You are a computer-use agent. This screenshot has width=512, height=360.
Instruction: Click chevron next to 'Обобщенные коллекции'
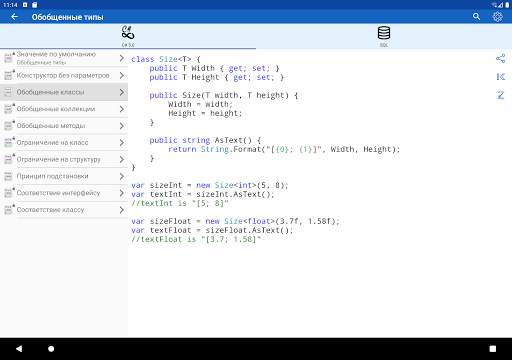122,109
